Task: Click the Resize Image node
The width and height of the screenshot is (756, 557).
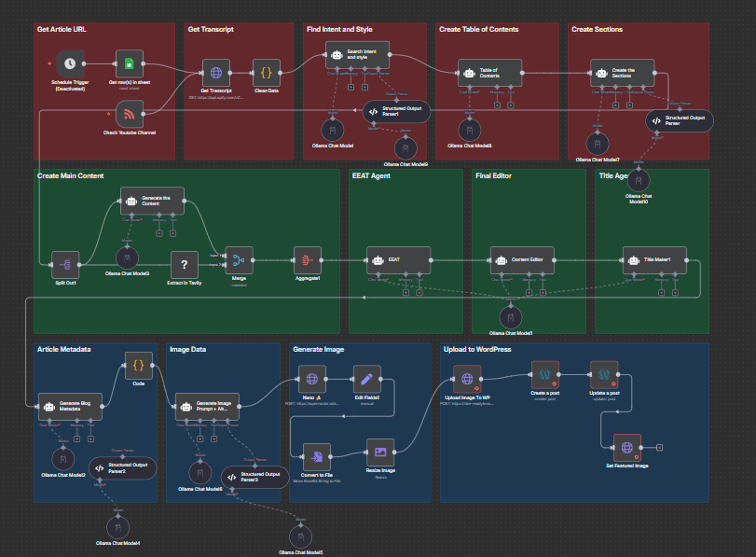Action: click(380, 453)
